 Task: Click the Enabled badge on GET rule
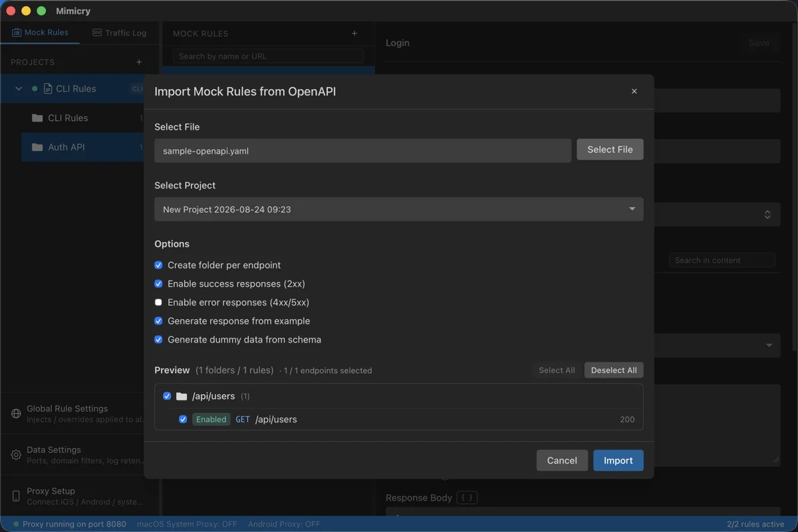(x=211, y=419)
